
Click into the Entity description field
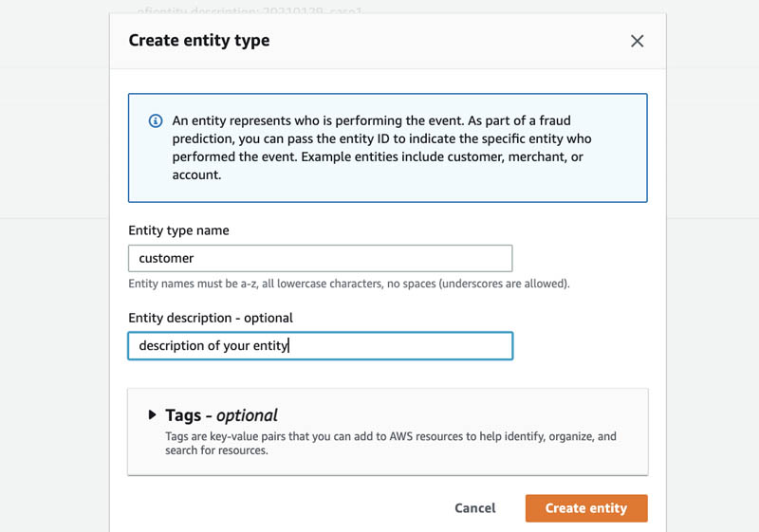[x=398, y=346]
